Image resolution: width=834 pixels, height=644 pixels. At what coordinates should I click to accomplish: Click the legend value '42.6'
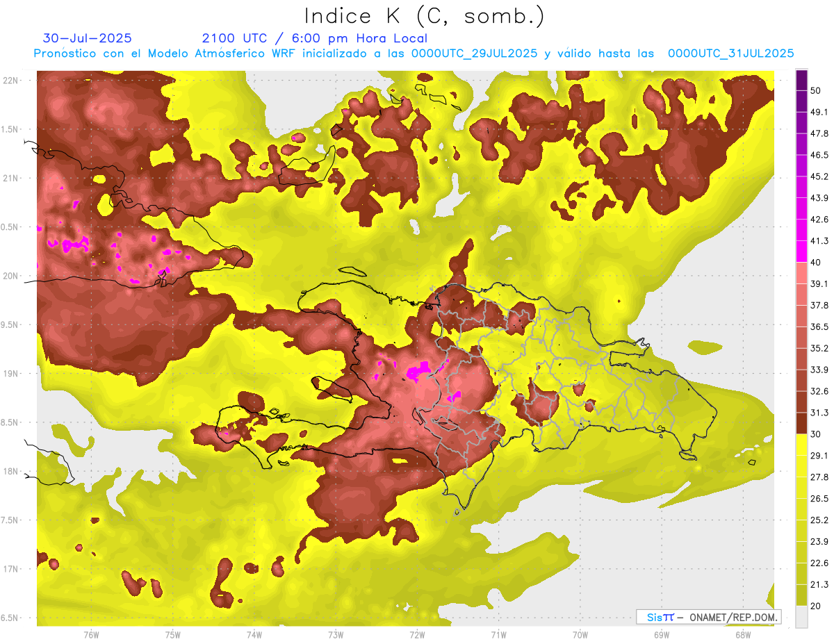pyautogui.click(x=819, y=220)
